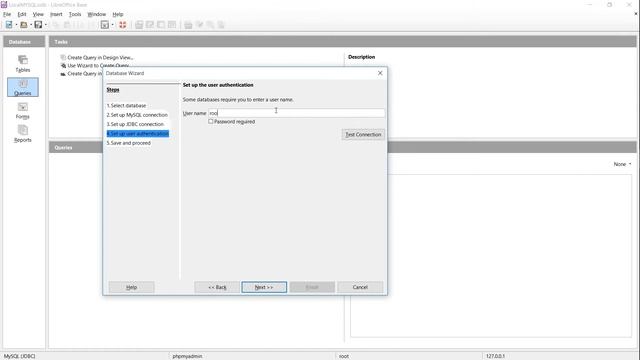Viewport: 640px width, 360px height.
Task: Click 'phpmyadmin' in status bar
Action: click(x=187, y=356)
